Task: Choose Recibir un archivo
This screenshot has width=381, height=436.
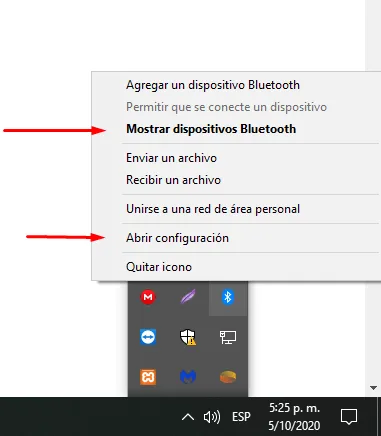Action: pyautogui.click(x=173, y=180)
